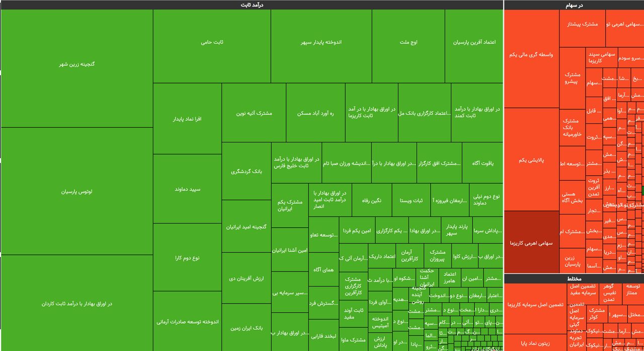Open the یاقوت آگاه fund tile

(482, 163)
